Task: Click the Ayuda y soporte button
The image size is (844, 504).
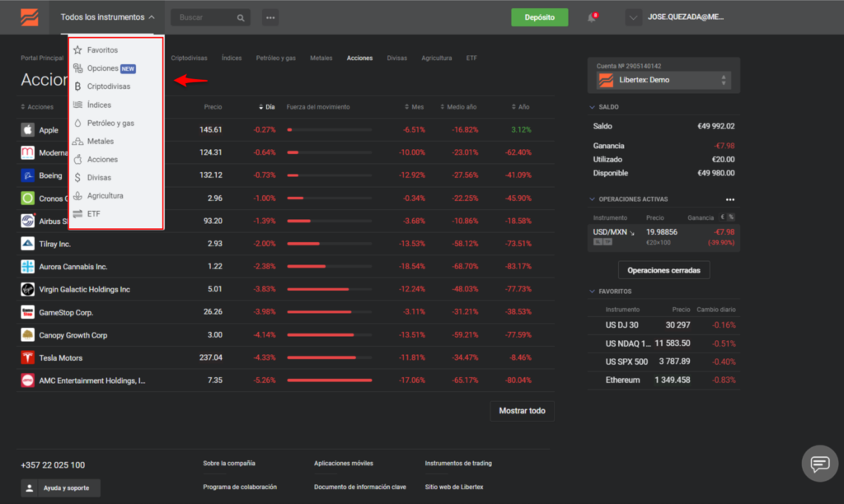Action: 60,488
